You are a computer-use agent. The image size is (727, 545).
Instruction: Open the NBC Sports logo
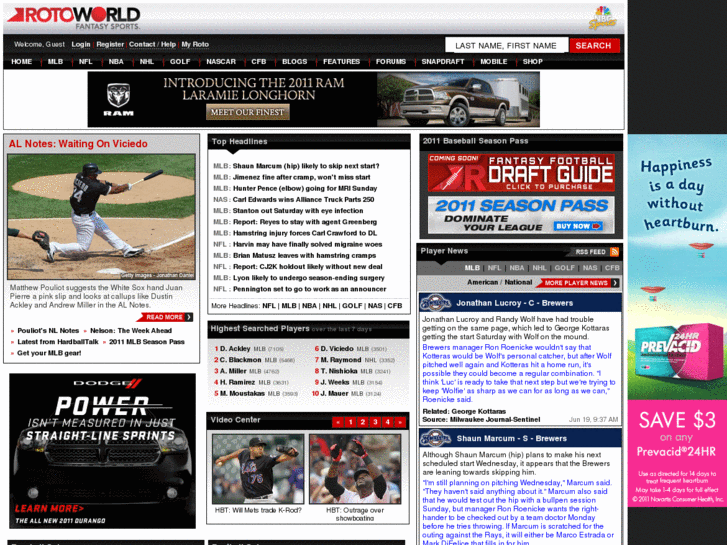pos(602,18)
